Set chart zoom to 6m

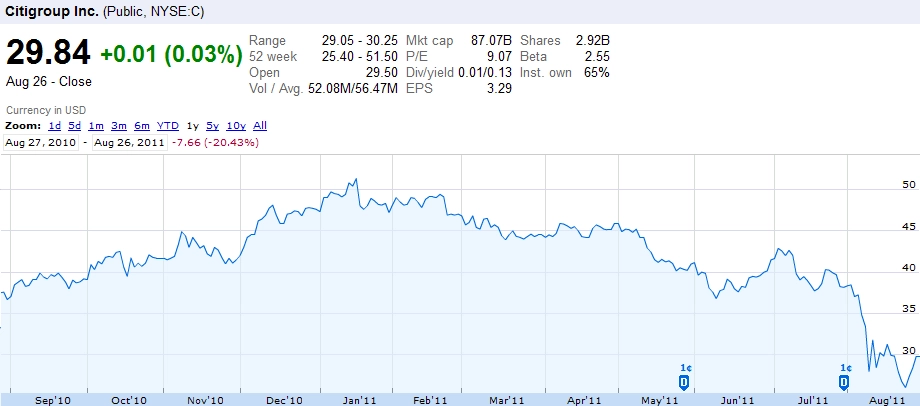click(x=142, y=126)
